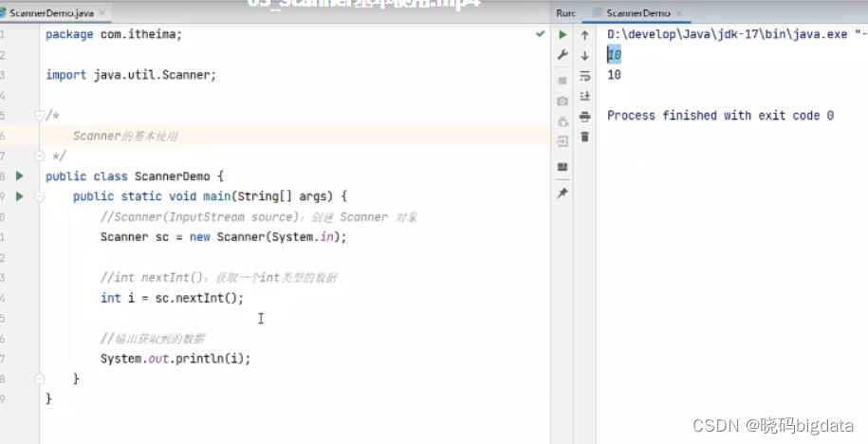The width and height of the screenshot is (868, 444).
Task: Rerun ScannerDemo with the green play icon
Action: click(563, 35)
